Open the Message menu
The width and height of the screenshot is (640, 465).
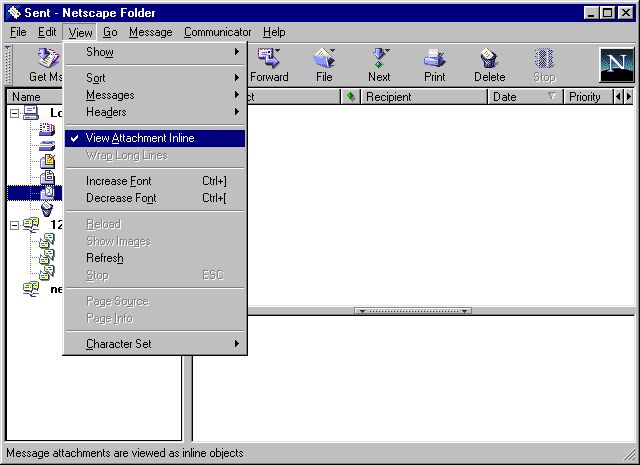[x=151, y=32]
